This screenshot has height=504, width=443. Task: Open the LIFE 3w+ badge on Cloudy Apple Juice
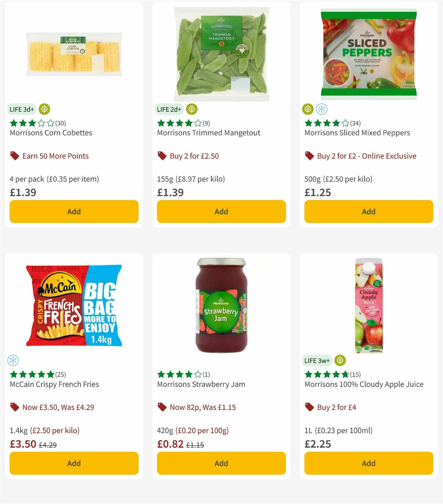point(317,360)
